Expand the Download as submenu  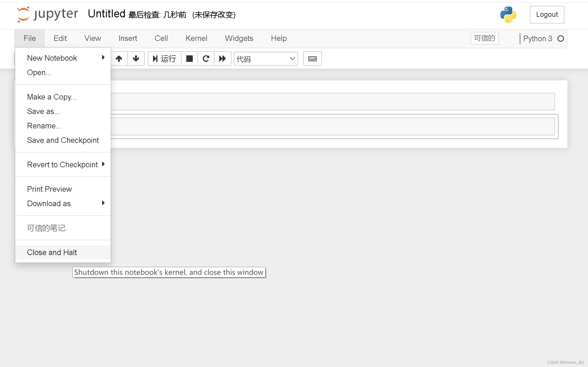coord(63,204)
